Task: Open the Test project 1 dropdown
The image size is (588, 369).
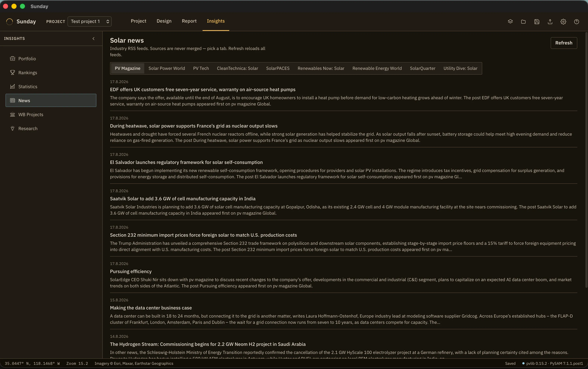Action: tap(90, 22)
